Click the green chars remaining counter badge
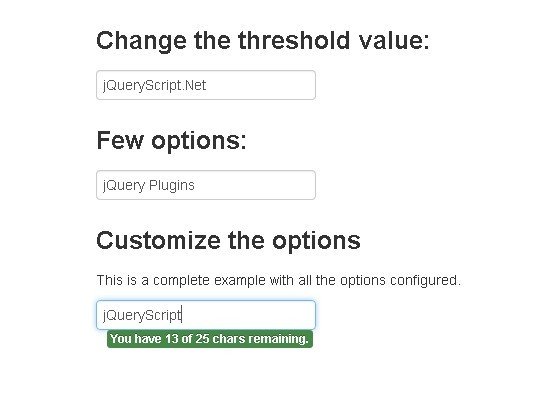 click(210, 339)
